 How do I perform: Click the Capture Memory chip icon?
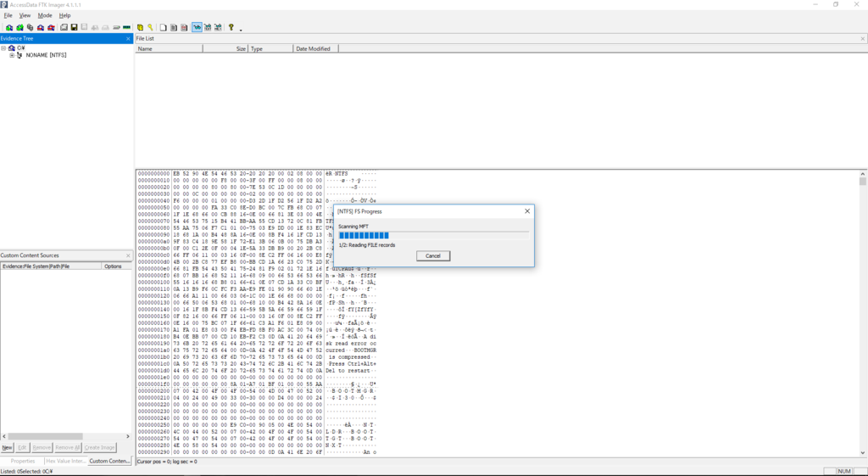click(x=127, y=27)
